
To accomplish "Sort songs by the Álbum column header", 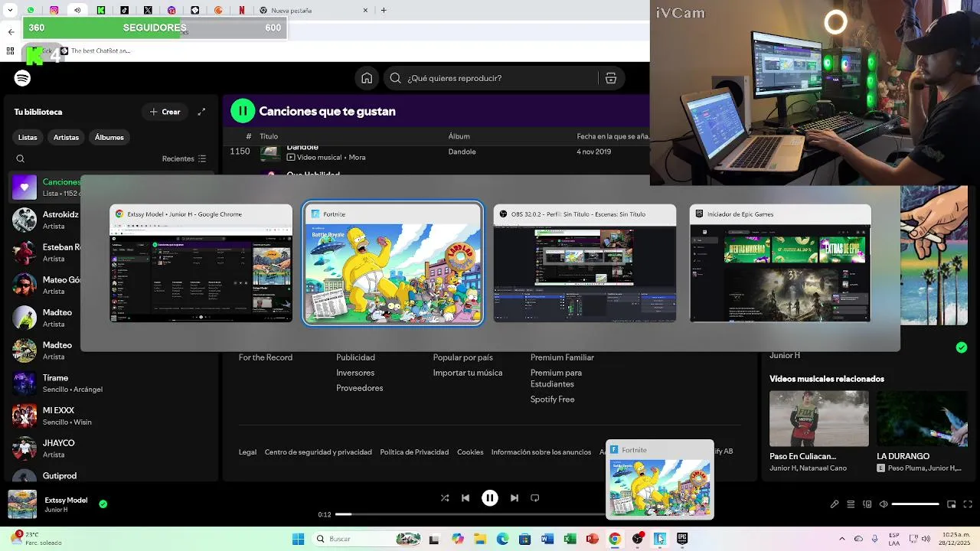I will click(x=459, y=136).
